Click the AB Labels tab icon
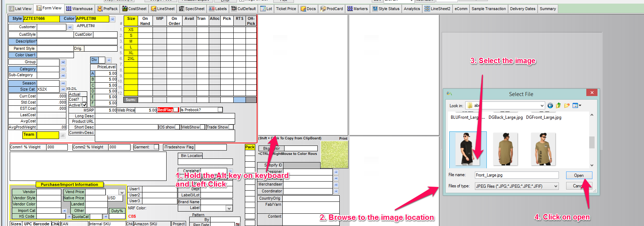 pos(212,9)
